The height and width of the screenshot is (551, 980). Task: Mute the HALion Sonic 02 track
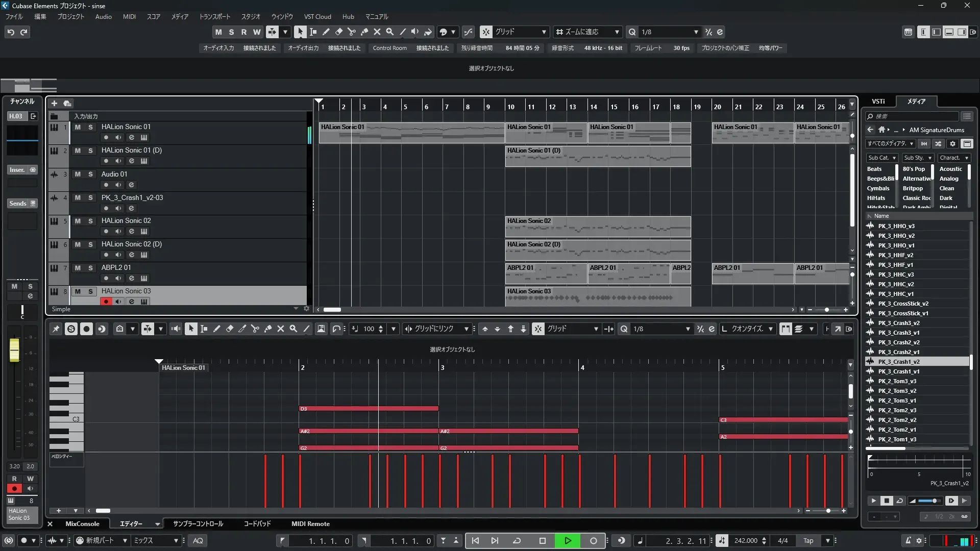tap(78, 221)
